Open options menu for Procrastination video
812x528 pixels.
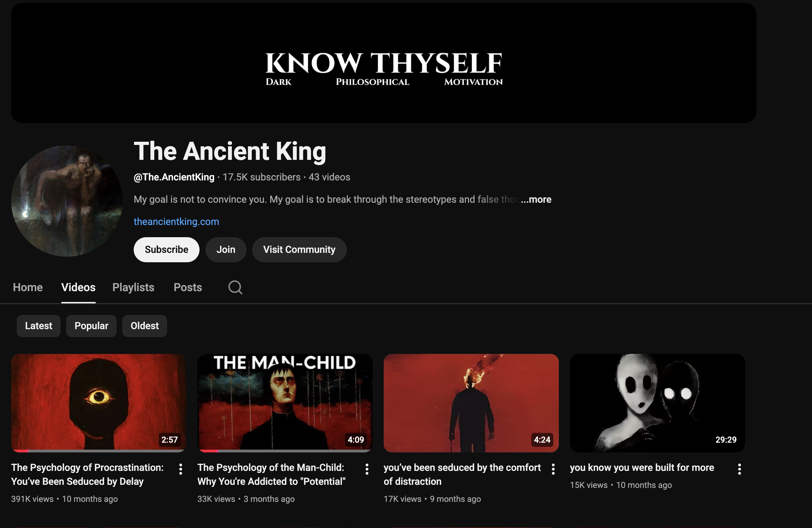pyautogui.click(x=181, y=469)
